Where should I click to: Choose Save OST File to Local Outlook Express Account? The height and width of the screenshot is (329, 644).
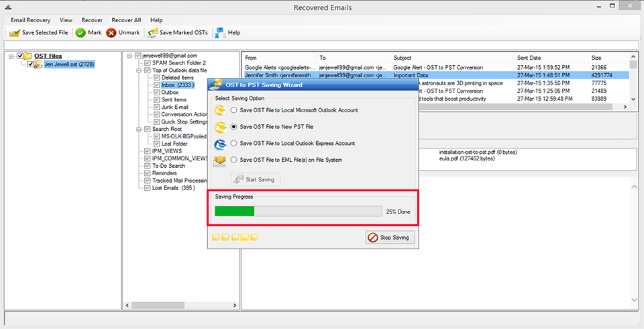point(233,143)
